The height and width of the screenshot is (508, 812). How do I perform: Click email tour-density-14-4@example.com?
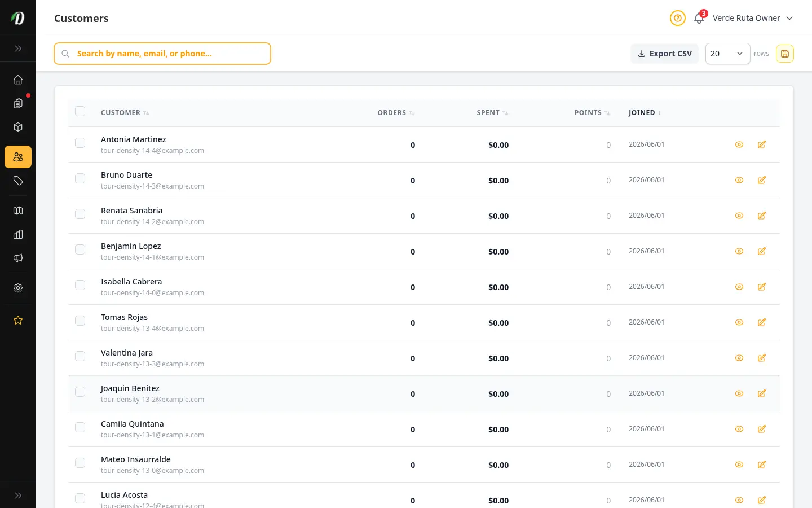152,151
